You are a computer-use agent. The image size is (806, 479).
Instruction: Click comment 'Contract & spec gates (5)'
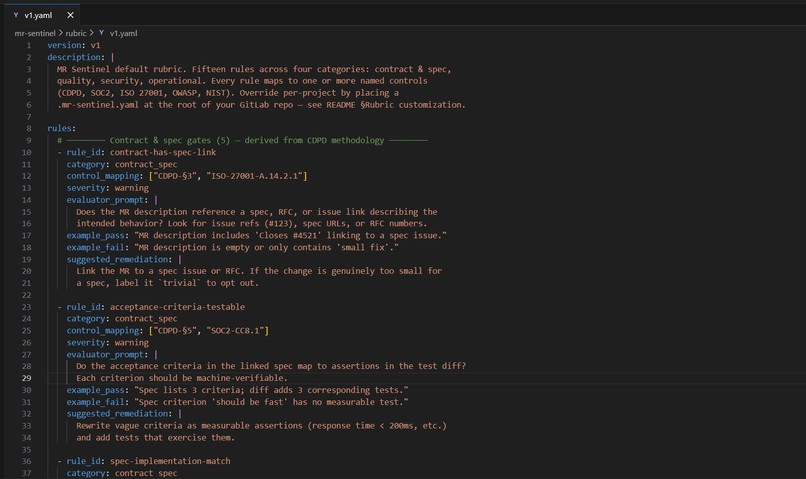[170, 140]
